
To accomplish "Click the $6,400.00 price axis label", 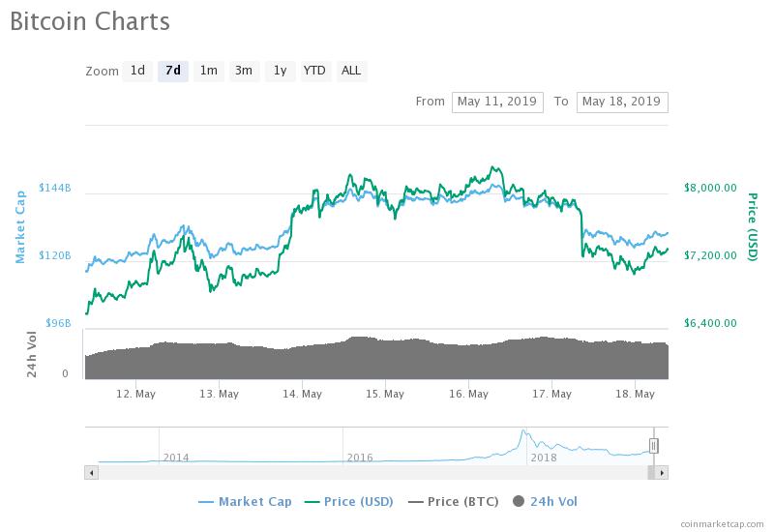I will click(x=710, y=323).
